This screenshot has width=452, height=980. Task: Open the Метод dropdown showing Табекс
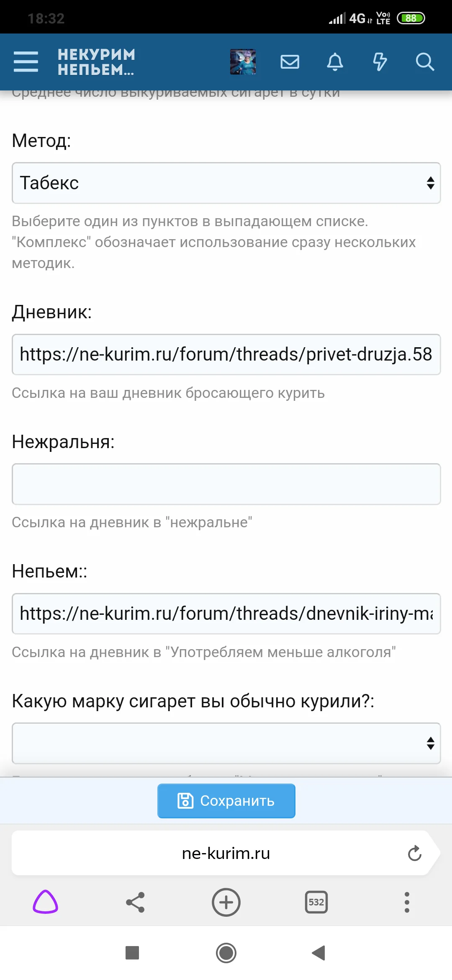[226, 183]
